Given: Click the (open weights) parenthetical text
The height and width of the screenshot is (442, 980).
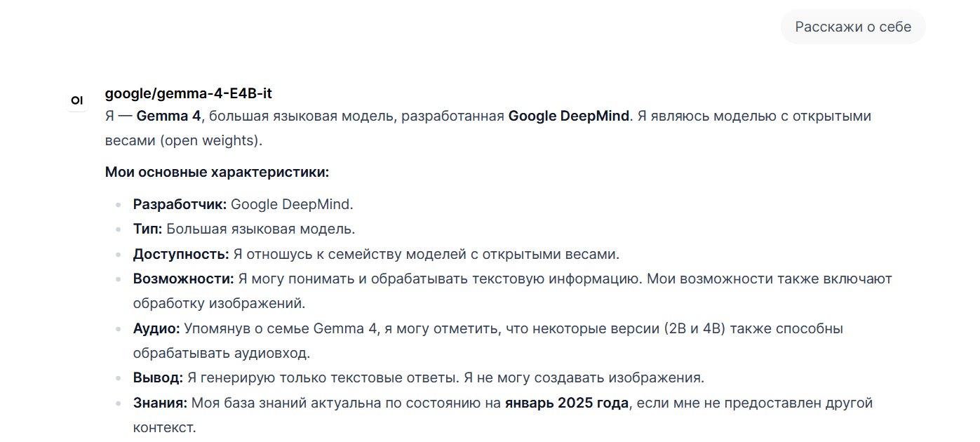Looking at the screenshot, I should coord(210,140).
